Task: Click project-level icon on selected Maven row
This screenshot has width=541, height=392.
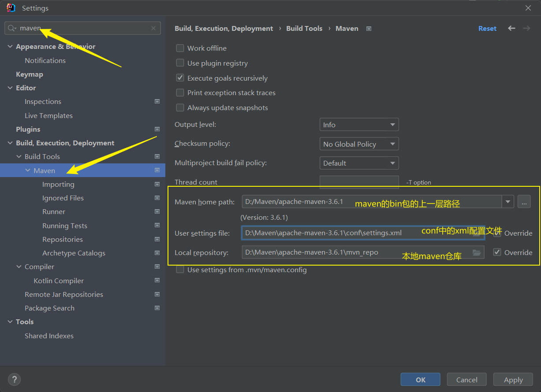Action: [x=157, y=170]
